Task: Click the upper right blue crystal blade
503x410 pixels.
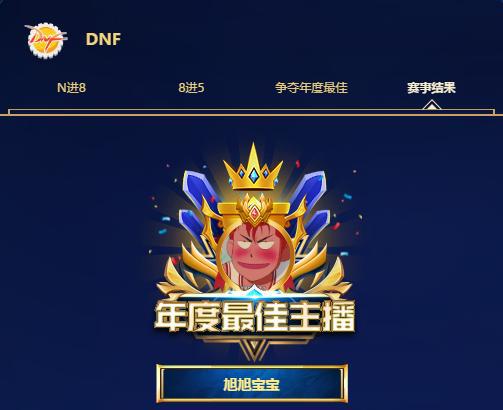Action: [x=308, y=190]
